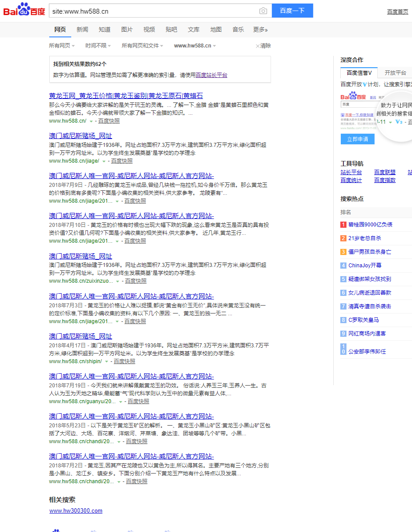This screenshot has height=532, width=412.
Task: Open the 所有网页和文件 filter dropdown
Action: tap(142, 46)
